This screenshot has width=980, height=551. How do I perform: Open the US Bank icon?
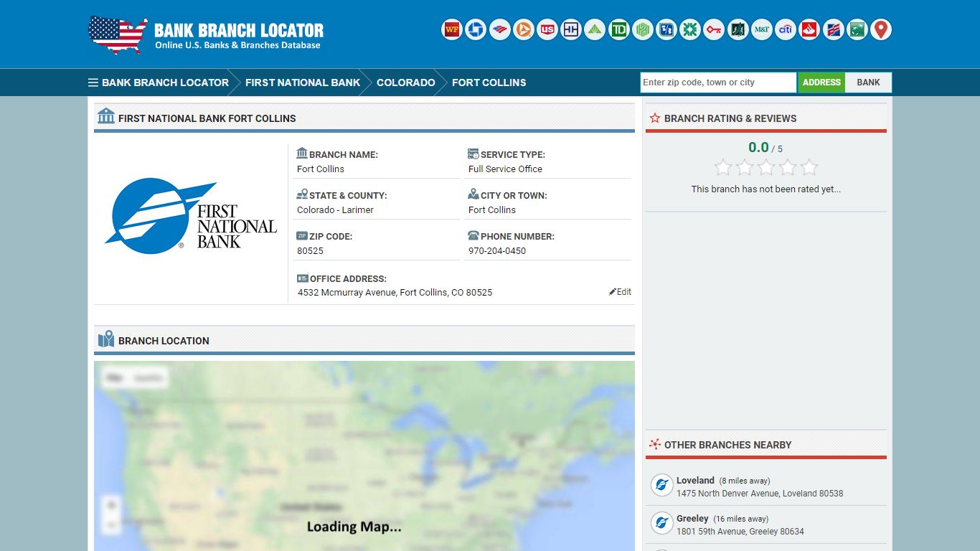point(547,29)
